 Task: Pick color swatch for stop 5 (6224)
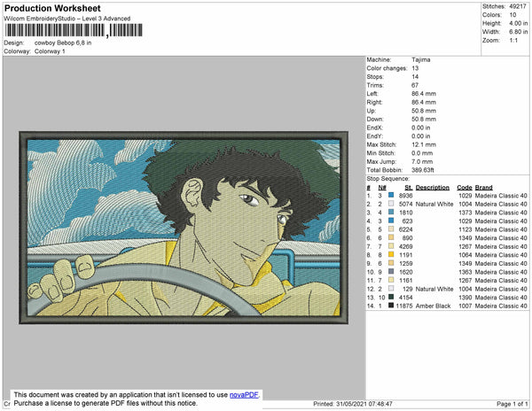(x=391, y=229)
